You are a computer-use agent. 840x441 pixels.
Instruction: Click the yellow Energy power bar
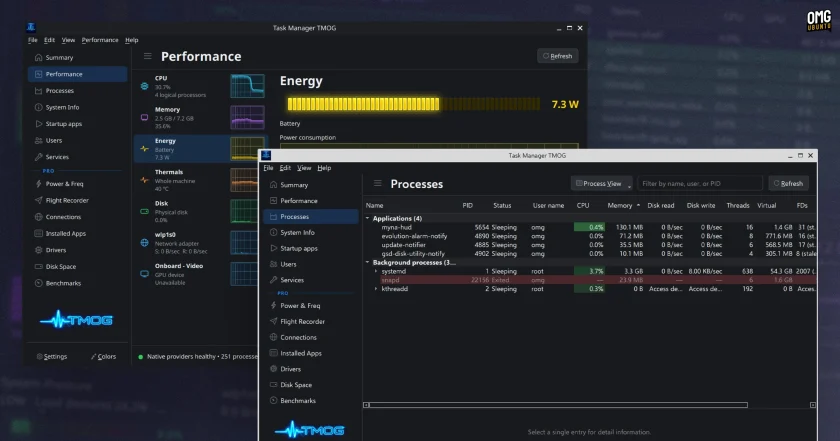coord(414,104)
